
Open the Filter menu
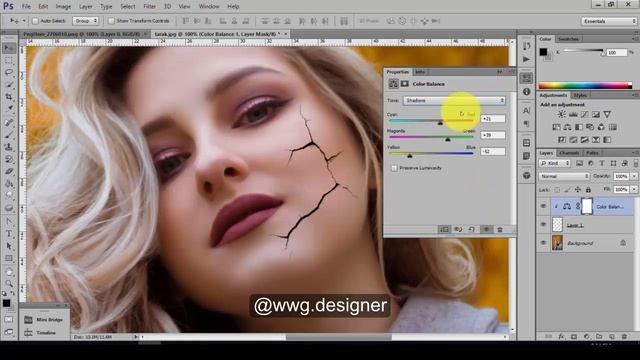[x=149, y=7]
